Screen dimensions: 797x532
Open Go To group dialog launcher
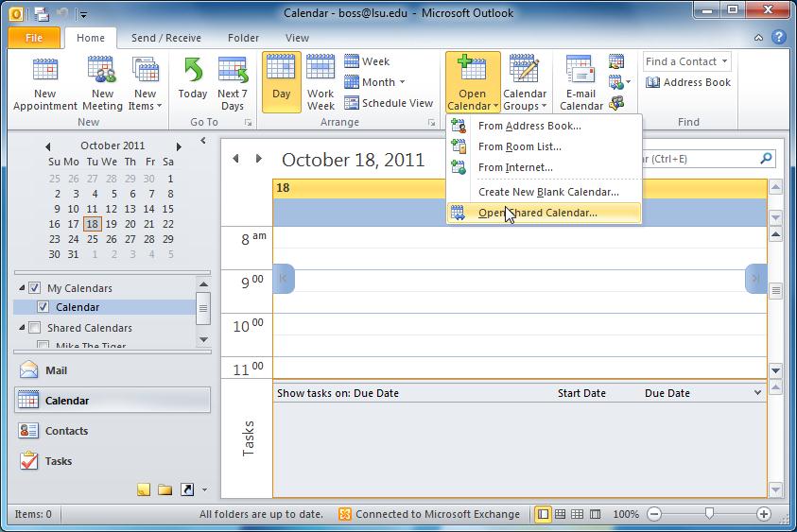coord(248,123)
